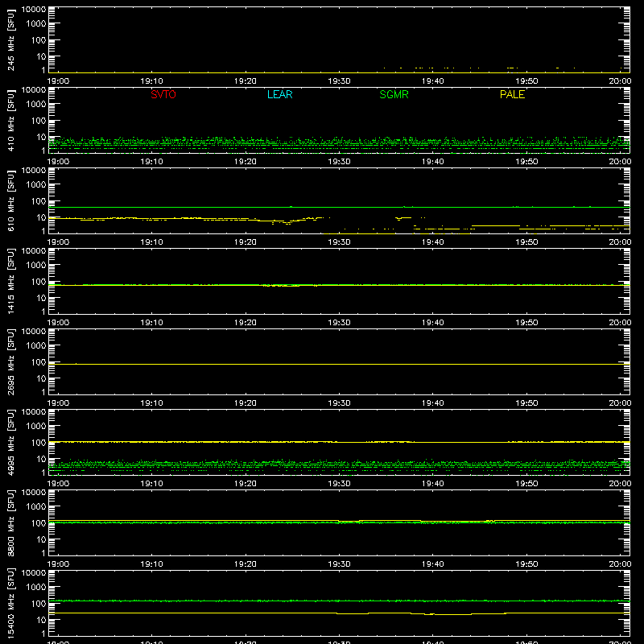This screenshot has height=644, width=644.
Task: Click 19:30 tick label under 8800 MHz plot
Action: click(x=339, y=564)
